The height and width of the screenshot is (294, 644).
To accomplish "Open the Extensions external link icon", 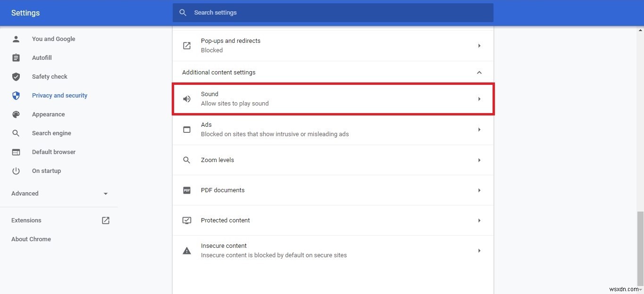I will (x=106, y=220).
